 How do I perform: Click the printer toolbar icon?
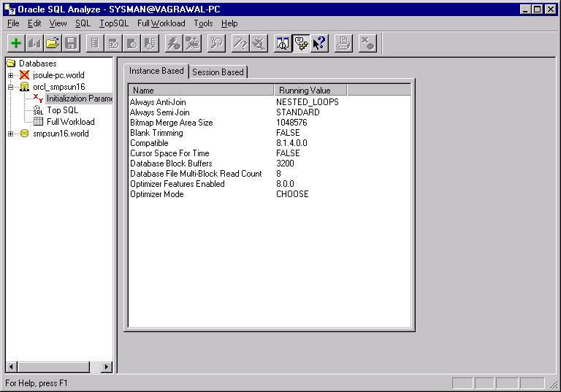343,43
